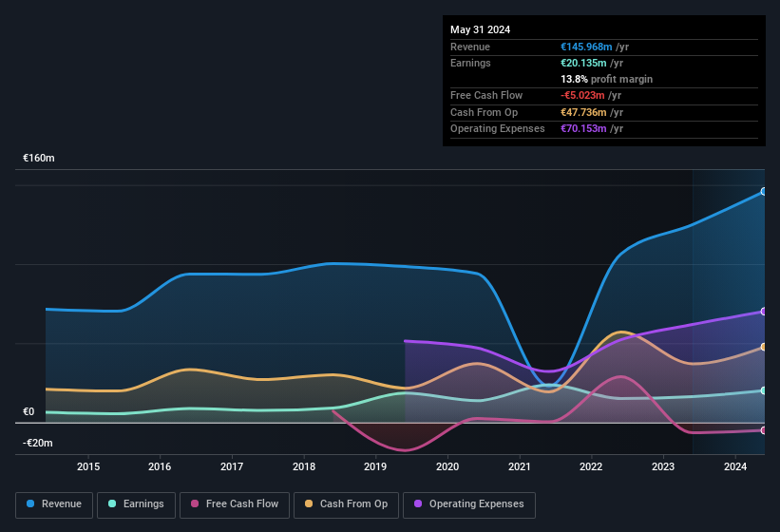Screen dimensions: 780x532
Task: Click the 13.8% profit margin text
Action: (606, 79)
